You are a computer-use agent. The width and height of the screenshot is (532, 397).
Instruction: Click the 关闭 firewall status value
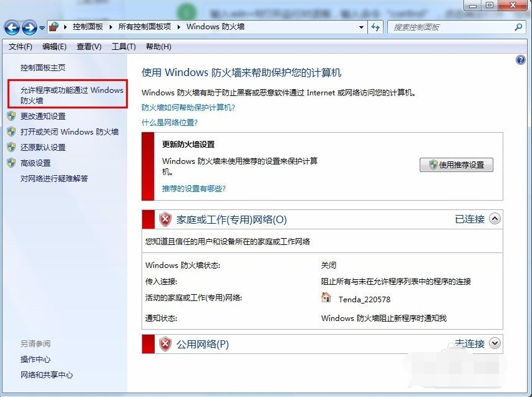point(329,265)
